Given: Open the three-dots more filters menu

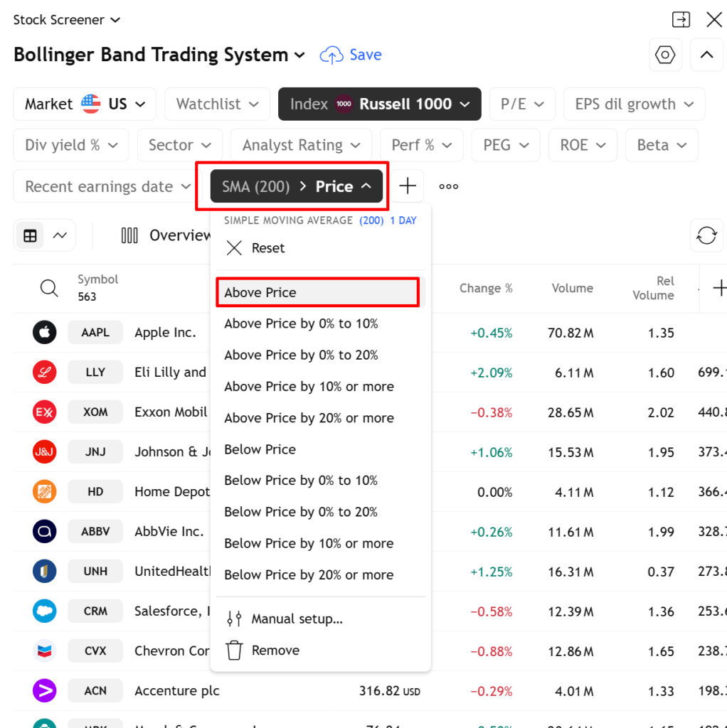Looking at the screenshot, I should 448,186.
